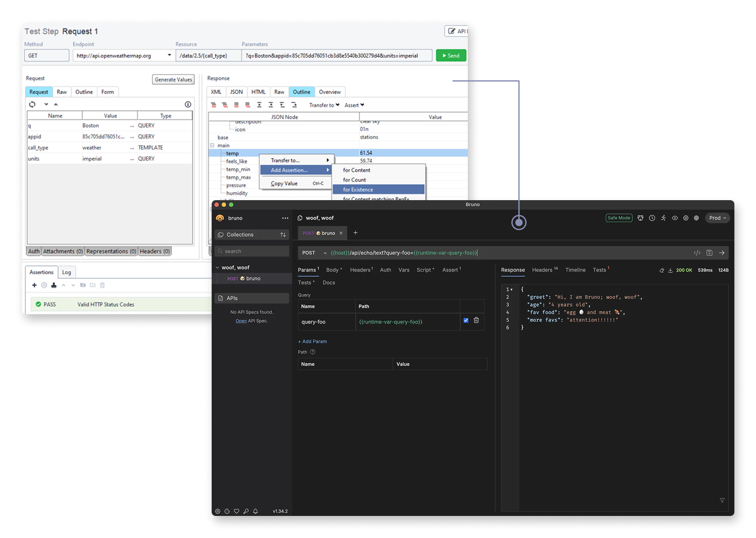Click the cookies icon in Bruno bottom bar

click(227, 511)
